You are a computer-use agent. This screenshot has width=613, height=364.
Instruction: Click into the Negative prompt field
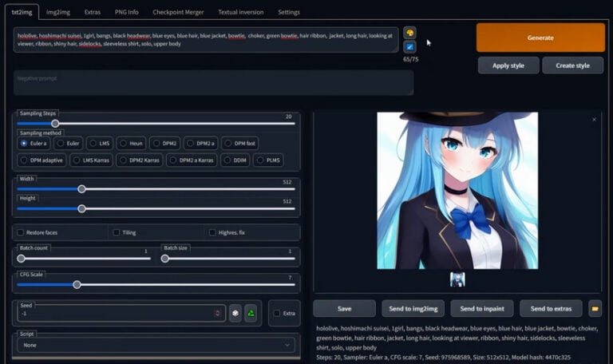[213, 82]
